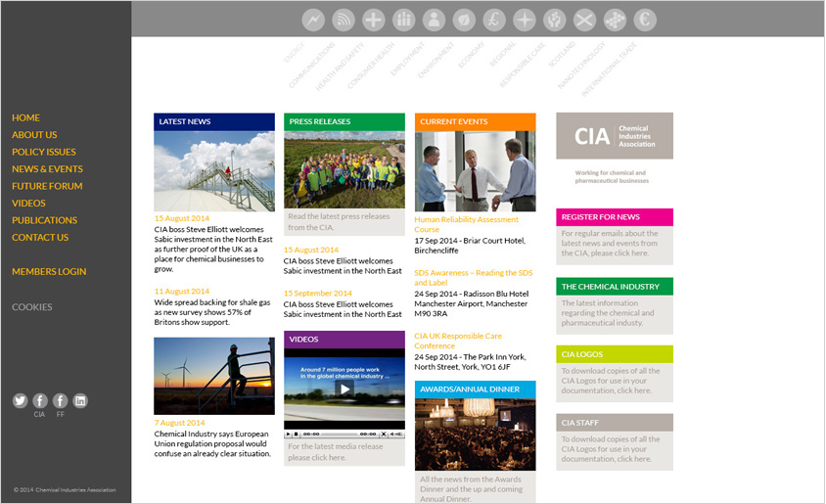Select the Responsible Care hands icon

(x=555, y=20)
